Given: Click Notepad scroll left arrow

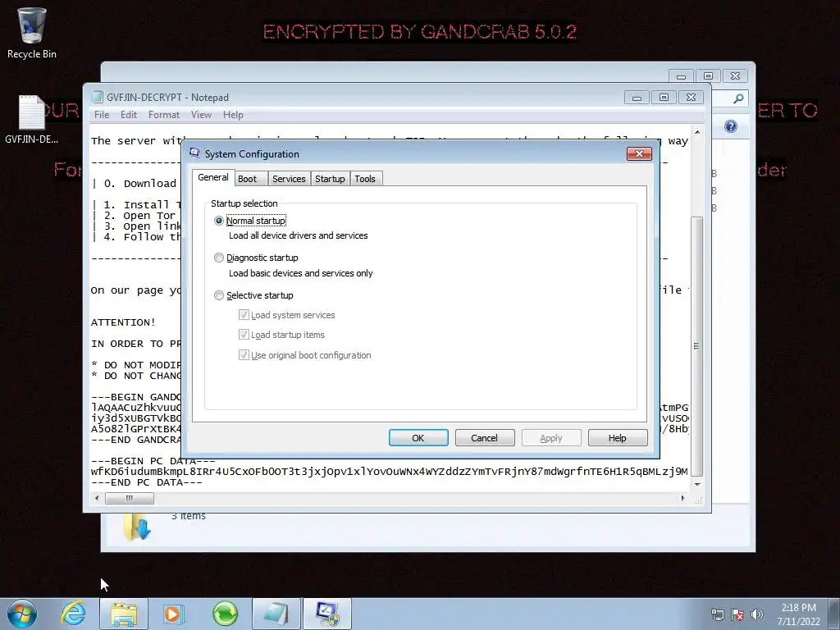Looking at the screenshot, I should point(97,498).
